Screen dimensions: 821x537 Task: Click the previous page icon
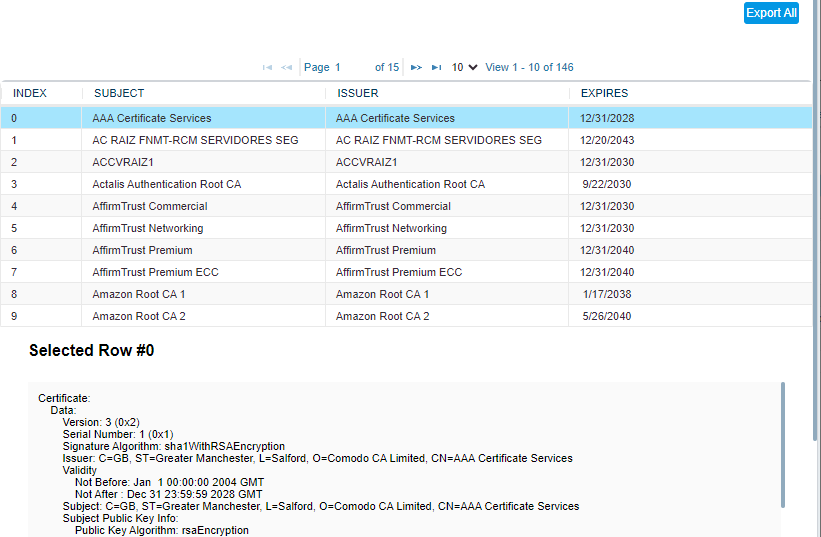(287, 68)
